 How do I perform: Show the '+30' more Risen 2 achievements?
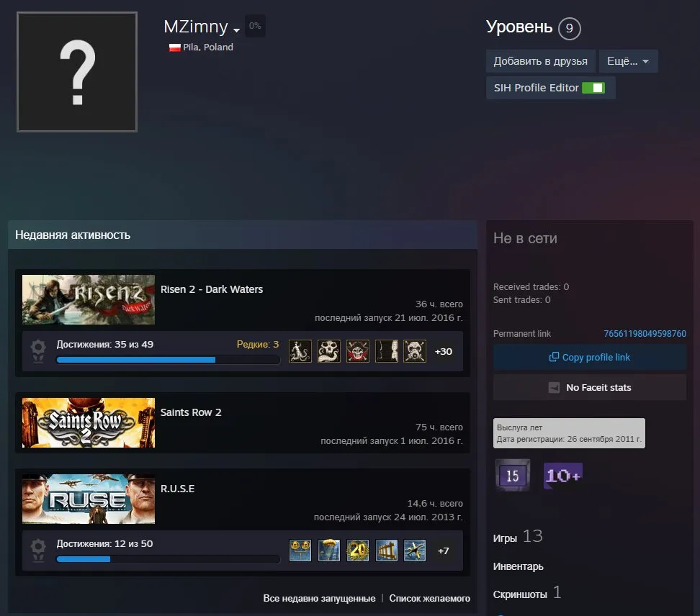click(x=444, y=351)
